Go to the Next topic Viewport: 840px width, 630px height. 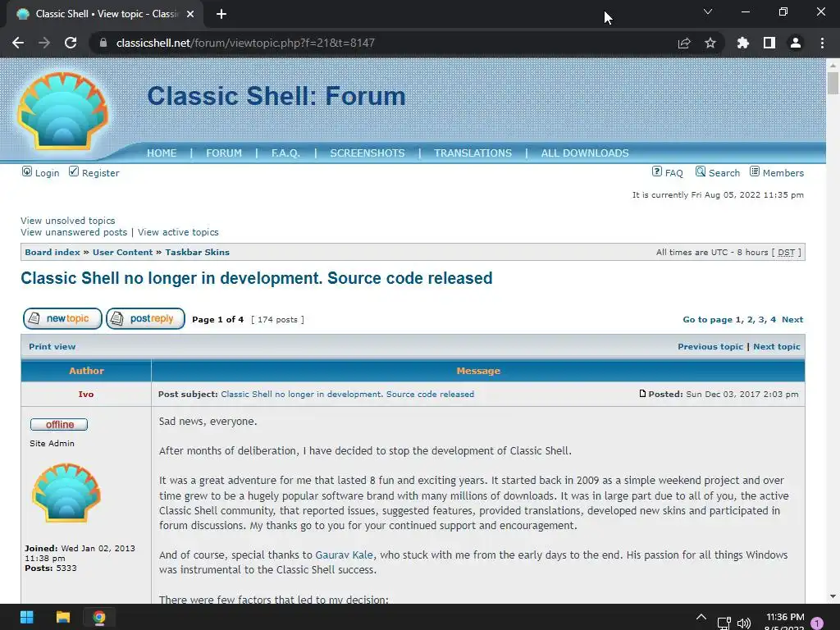pyautogui.click(x=777, y=347)
